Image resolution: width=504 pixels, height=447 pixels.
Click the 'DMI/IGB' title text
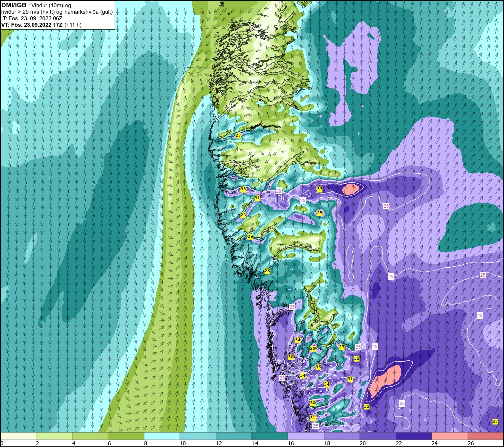tap(14, 5)
